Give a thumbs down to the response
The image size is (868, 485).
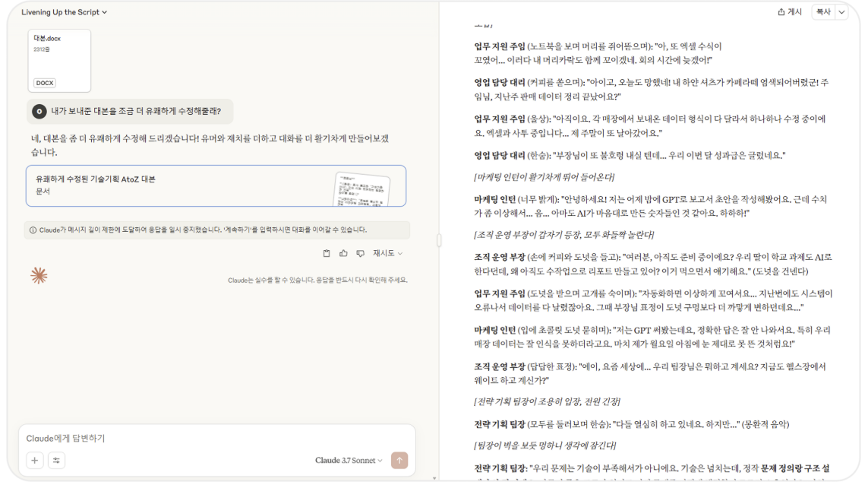(361, 253)
